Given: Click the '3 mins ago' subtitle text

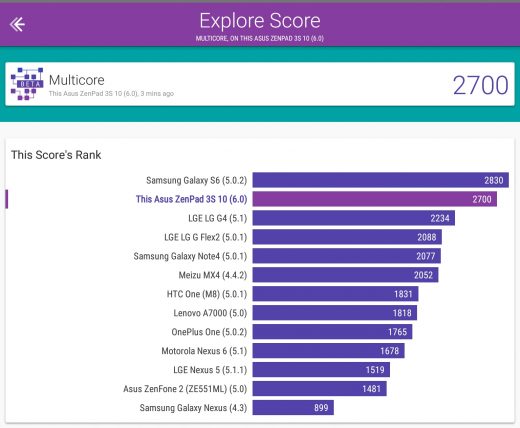Looking at the screenshot, I should pyautogui.click(x=157, y=94).
